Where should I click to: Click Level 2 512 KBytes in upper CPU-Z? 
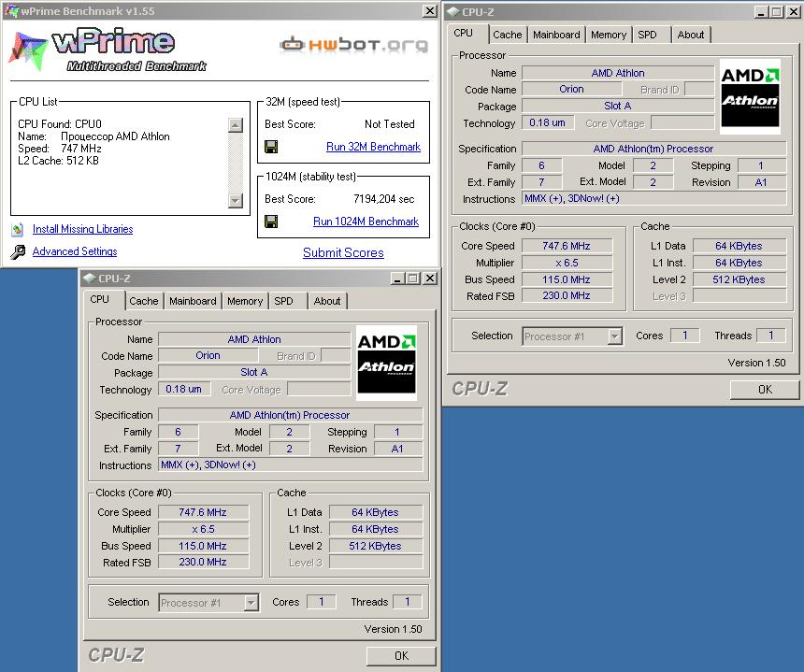pos(739,279)
